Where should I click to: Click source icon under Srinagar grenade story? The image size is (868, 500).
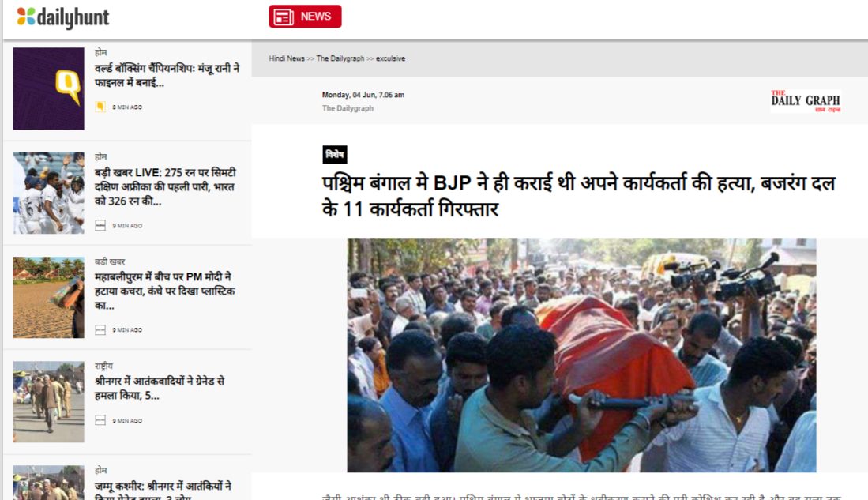[100, 421]
